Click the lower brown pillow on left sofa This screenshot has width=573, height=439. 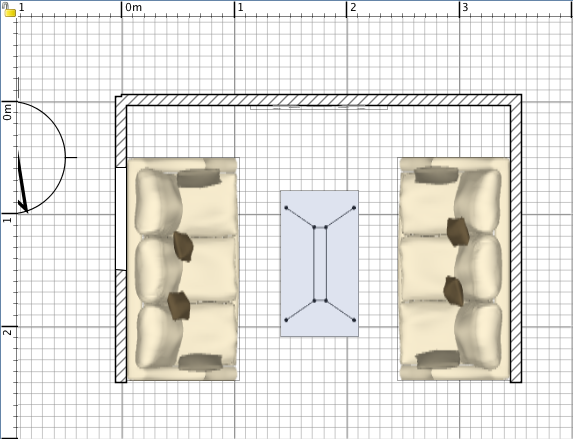179,306
